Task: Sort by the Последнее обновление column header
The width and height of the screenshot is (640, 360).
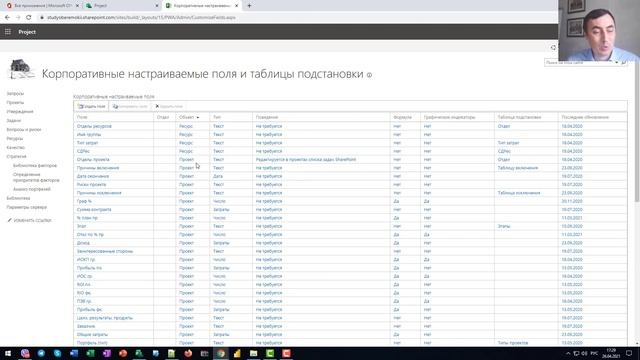Action: pyautogui.click(x=585, y=117)
